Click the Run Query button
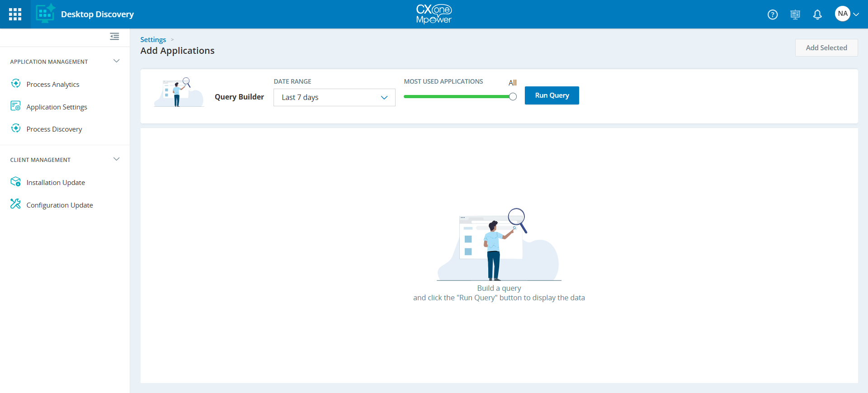The width and height of the screenshot is (868, 393). pyautogui.click(x=552, y=95)
